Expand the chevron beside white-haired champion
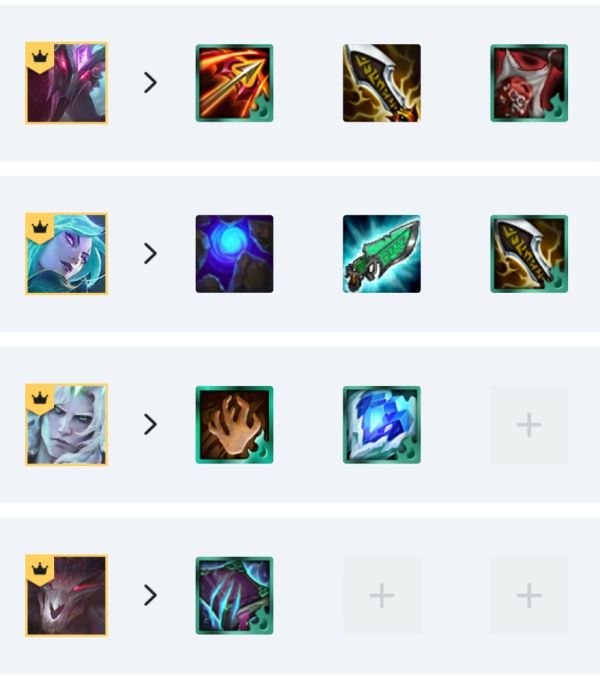This screenshot has height=677, width=600. point(150,424)
